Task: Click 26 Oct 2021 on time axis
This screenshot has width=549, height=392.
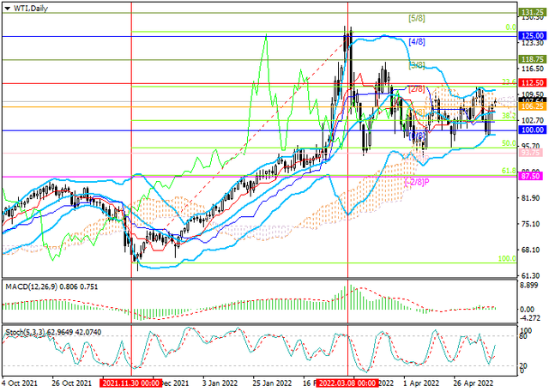Action: pyautogui.click(x=72, y=386)
